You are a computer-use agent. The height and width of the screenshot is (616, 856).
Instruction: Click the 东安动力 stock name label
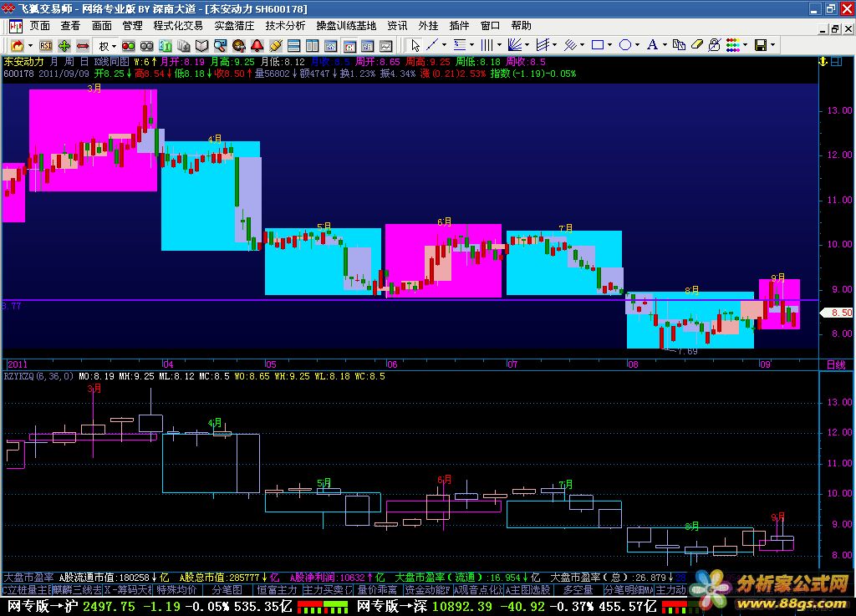pos(23,62)
